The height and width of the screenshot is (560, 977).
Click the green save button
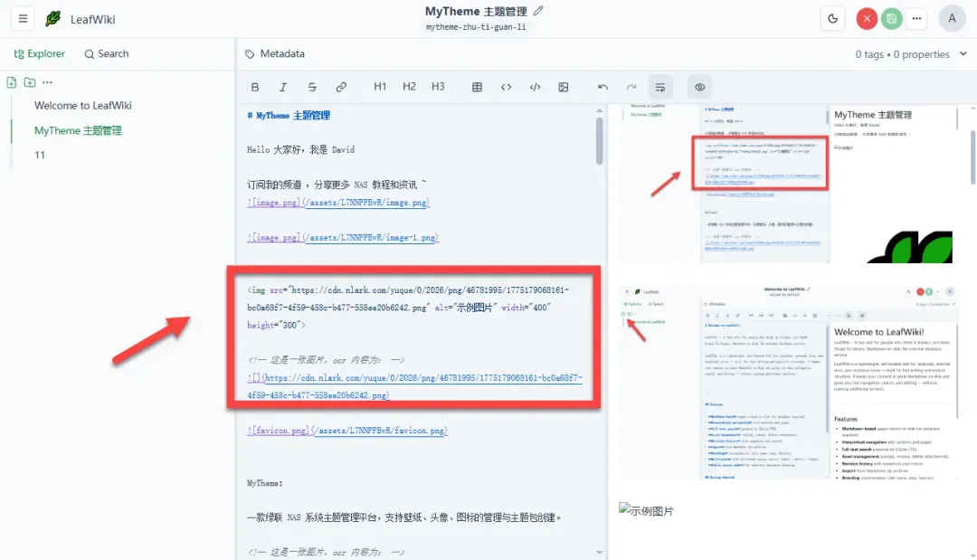tap(892, 19)
